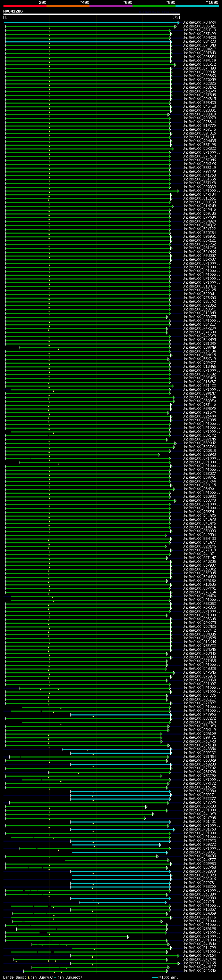The image size is (222, 980).
Task: Click the 'Large gaps' legend text
Action: tap(15, 977)
